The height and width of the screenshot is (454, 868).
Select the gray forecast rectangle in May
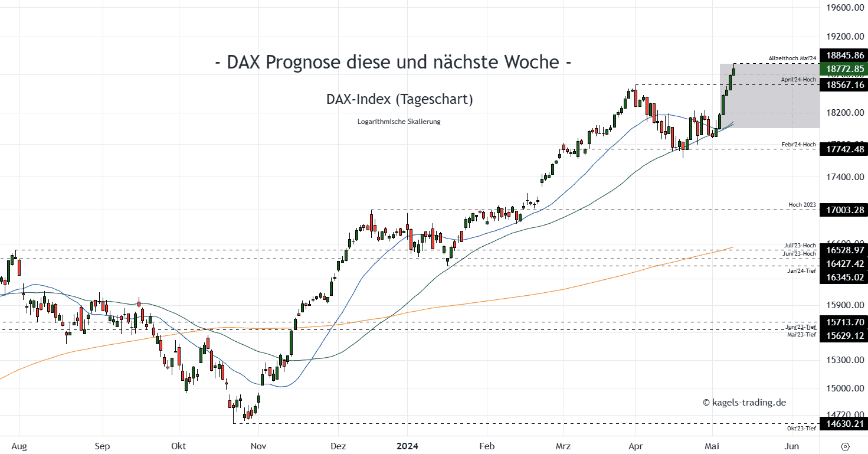[x=769, y=96]
